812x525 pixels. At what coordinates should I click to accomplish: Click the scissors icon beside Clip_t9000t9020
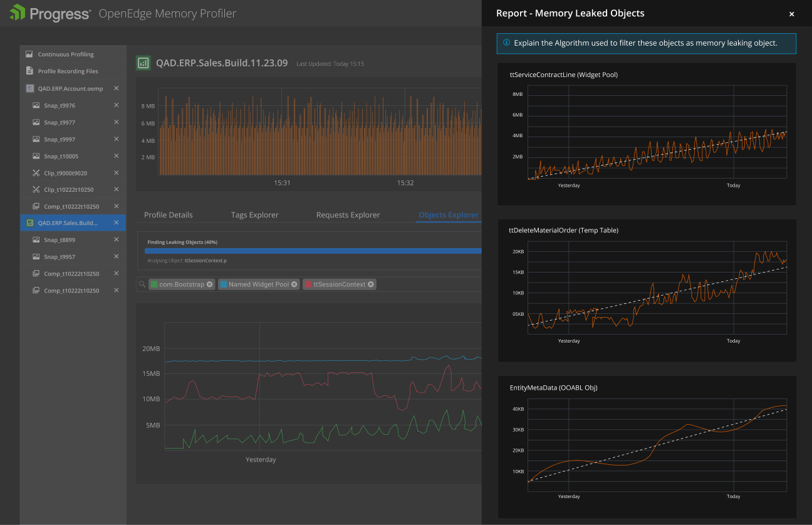coord(36,173)
